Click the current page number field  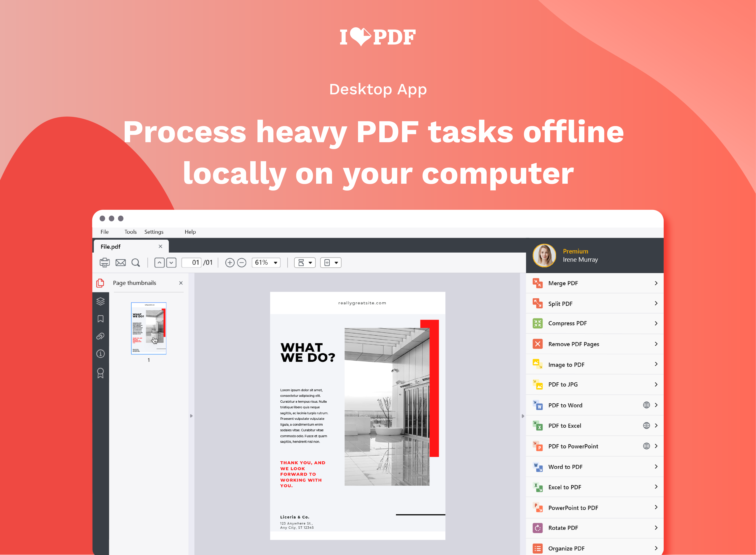pos(192,262)
